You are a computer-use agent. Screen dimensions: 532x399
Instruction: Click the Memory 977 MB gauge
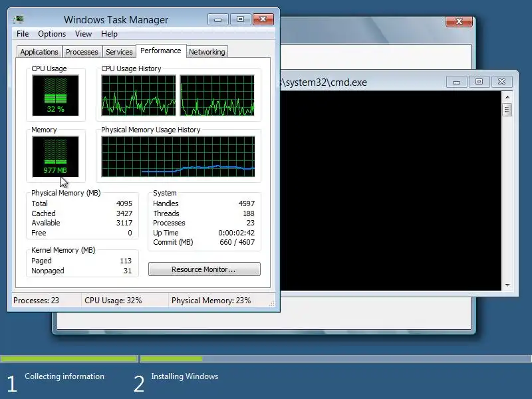[55, 156]
